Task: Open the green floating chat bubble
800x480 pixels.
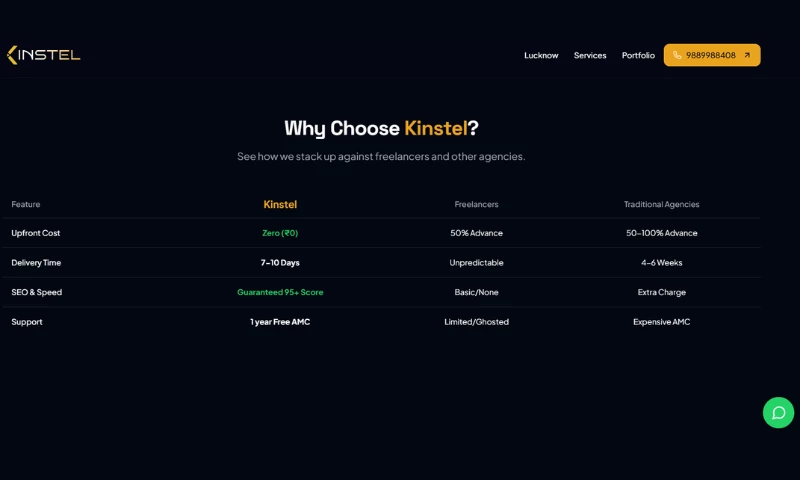Action: tap(778, 412)
